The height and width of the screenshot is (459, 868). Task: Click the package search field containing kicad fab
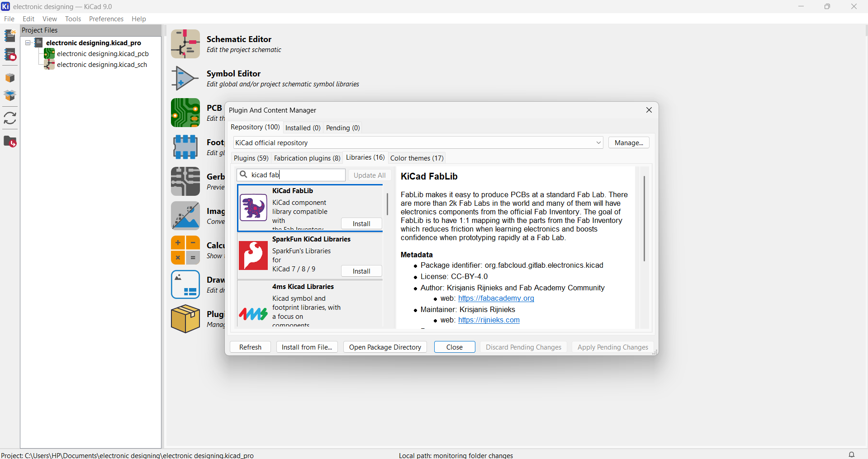(291, 175)
